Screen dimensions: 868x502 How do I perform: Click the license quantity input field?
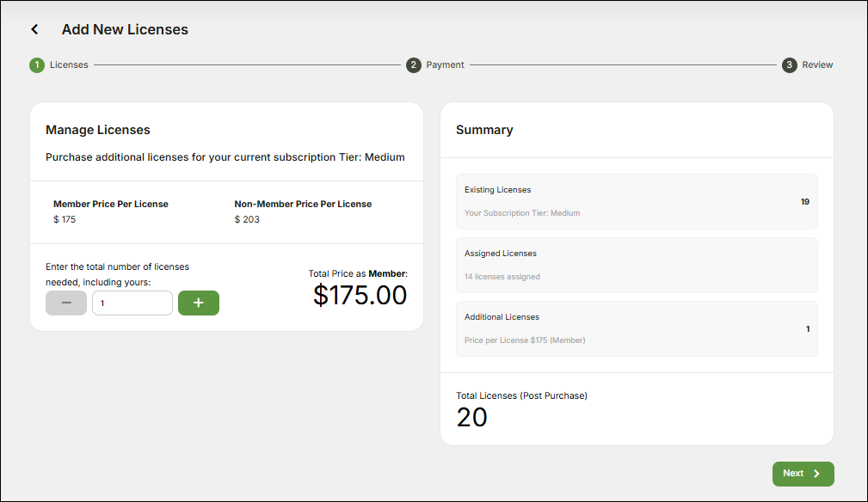point(132,303)
